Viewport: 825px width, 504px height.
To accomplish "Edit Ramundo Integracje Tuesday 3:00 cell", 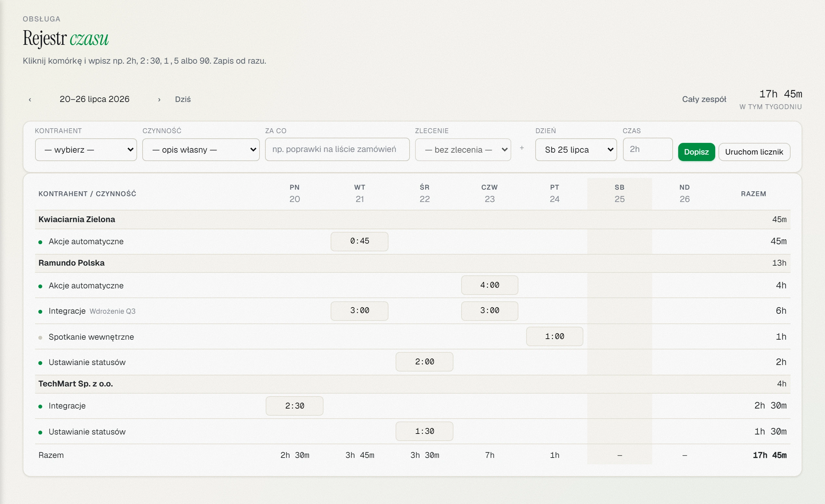I will [x=360, y=311].
